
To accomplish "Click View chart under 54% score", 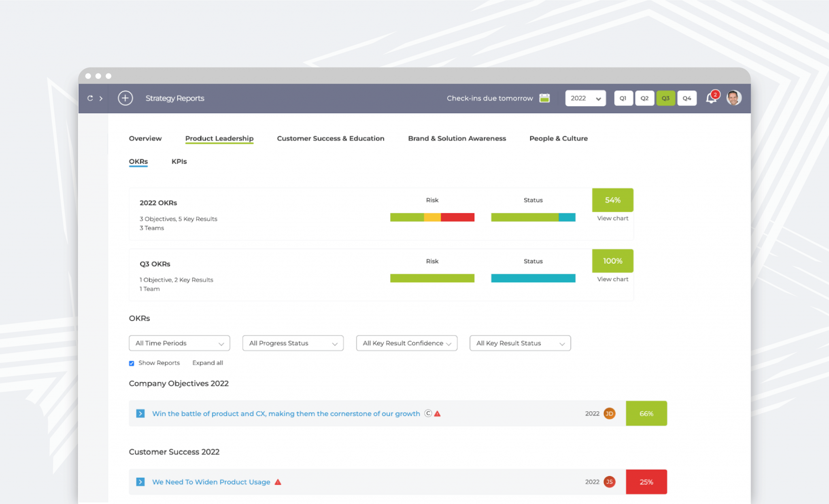I will [612, 218].
